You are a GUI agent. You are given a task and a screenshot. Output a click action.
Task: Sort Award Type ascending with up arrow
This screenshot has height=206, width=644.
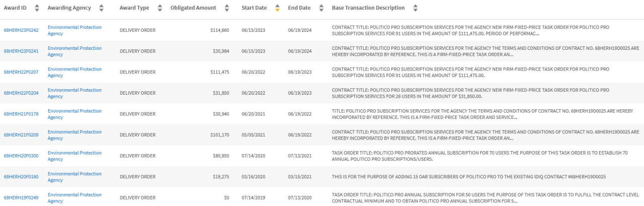click(160, 6)
